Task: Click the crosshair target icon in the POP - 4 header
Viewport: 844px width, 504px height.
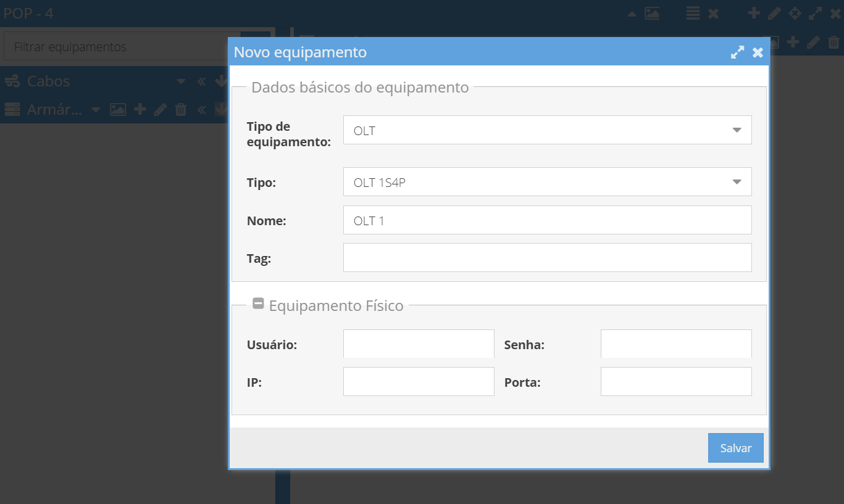Action: point(795,13)
